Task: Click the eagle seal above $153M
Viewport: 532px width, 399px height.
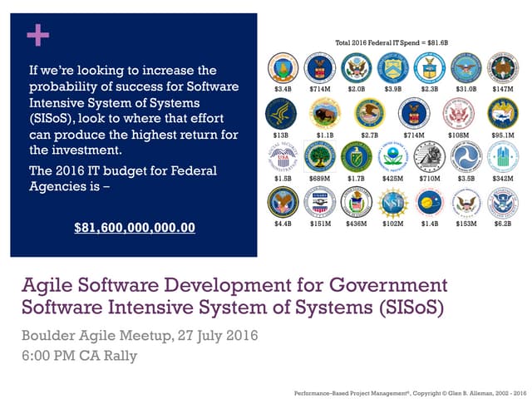Action: [x=466, y=203]
